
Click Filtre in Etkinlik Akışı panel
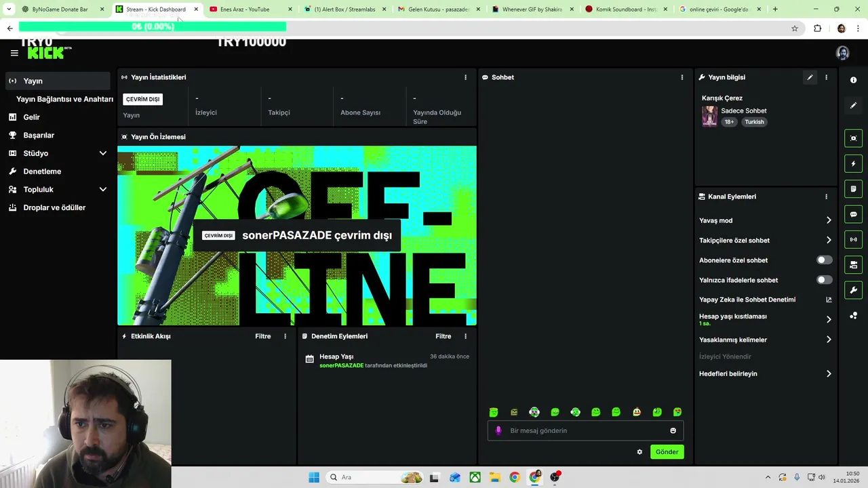coord(262,336)
